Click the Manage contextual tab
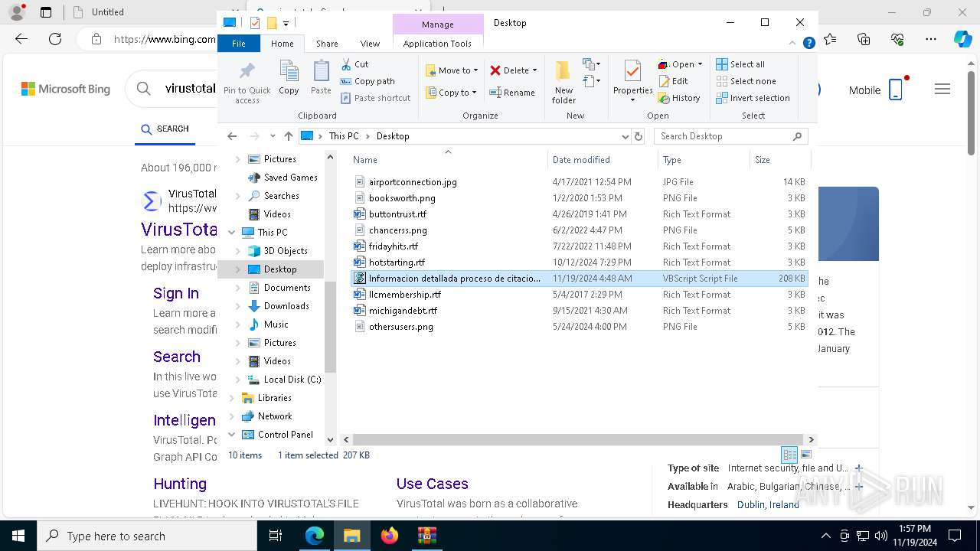 438,24
